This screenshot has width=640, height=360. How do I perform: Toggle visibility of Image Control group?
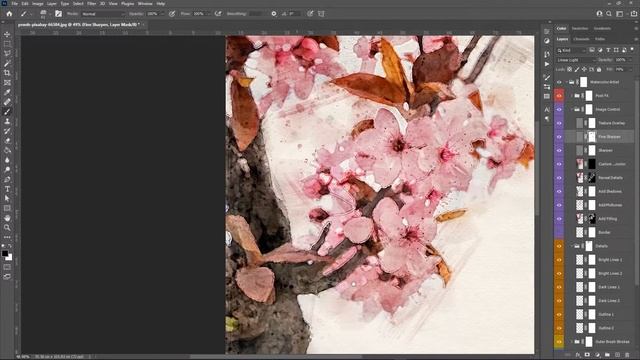pyautogui.click(x=559, y=109)
